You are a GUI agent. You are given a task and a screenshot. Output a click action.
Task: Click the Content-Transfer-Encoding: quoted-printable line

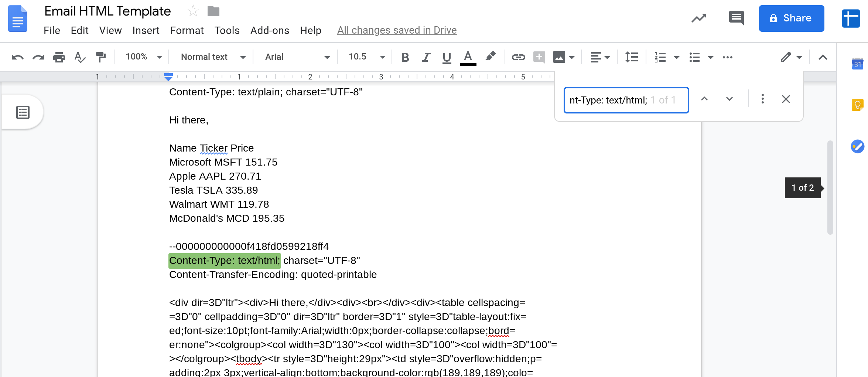(x=273, y=275)
